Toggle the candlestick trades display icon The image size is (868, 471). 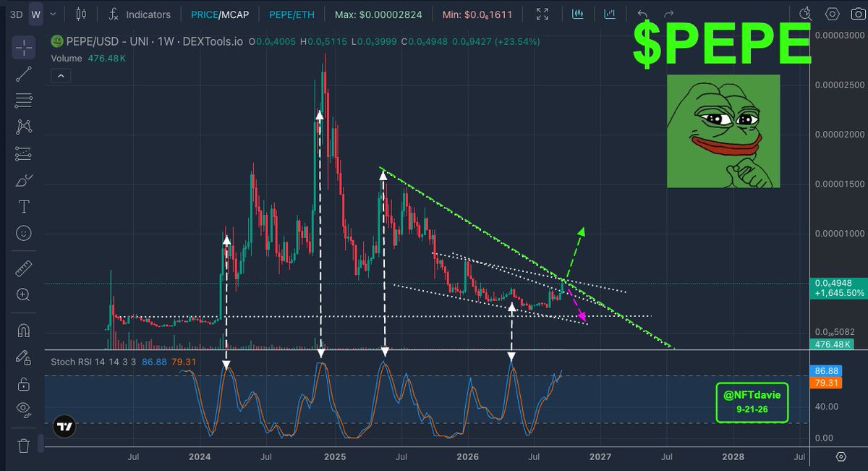578,14
